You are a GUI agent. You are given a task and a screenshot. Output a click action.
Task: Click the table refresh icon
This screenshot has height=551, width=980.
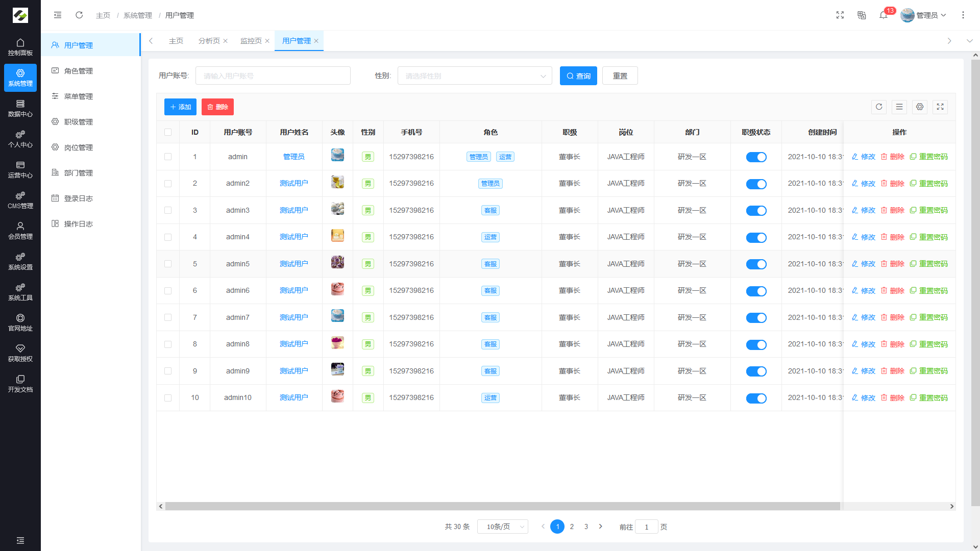click(x=878, y=107)
